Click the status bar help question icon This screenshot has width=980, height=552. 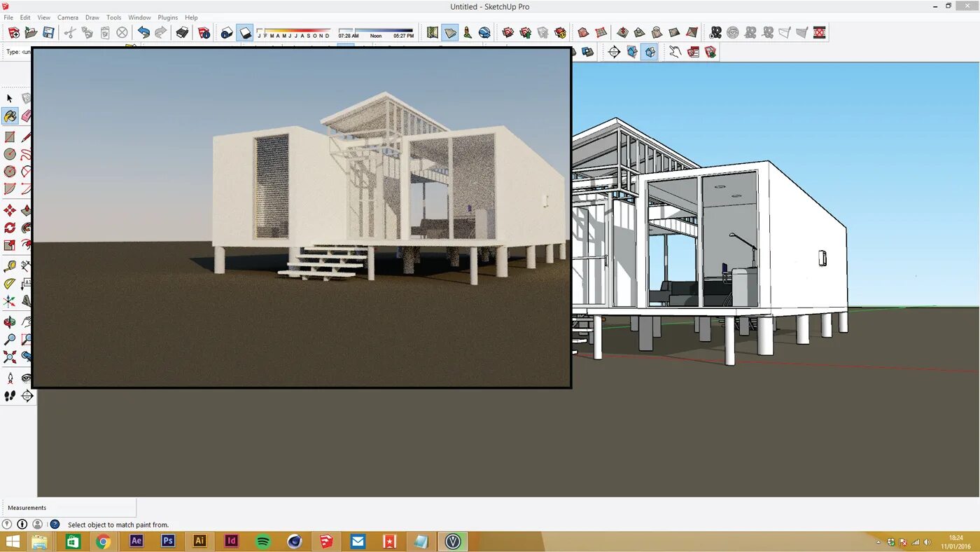click(x=55, y=524)
